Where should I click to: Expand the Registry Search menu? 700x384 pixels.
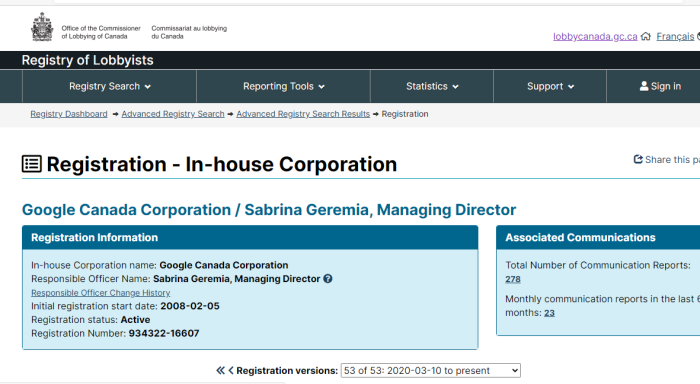pos(109,86)
